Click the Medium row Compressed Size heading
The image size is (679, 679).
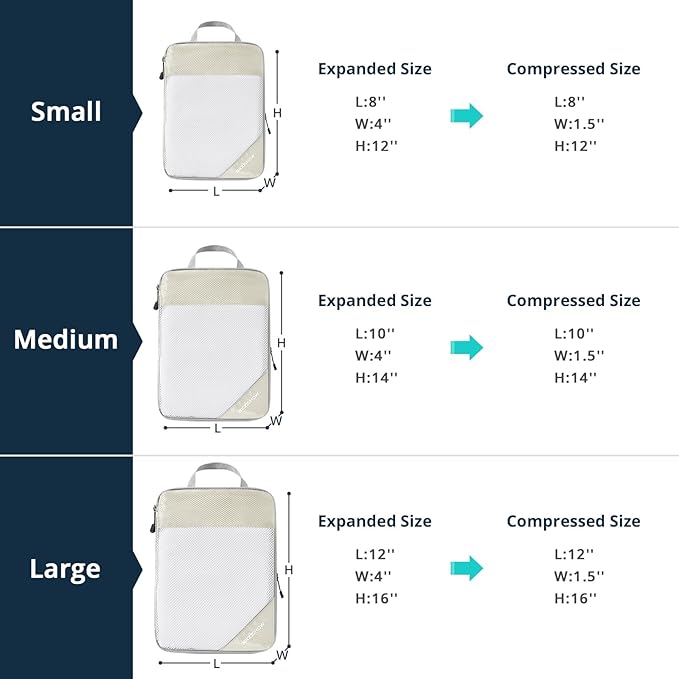573,300
